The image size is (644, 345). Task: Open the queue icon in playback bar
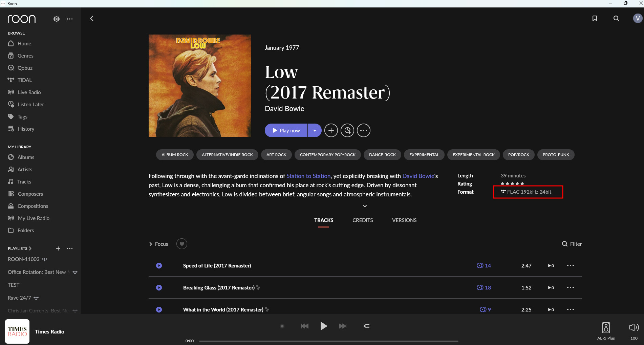[x=366, y=326]
